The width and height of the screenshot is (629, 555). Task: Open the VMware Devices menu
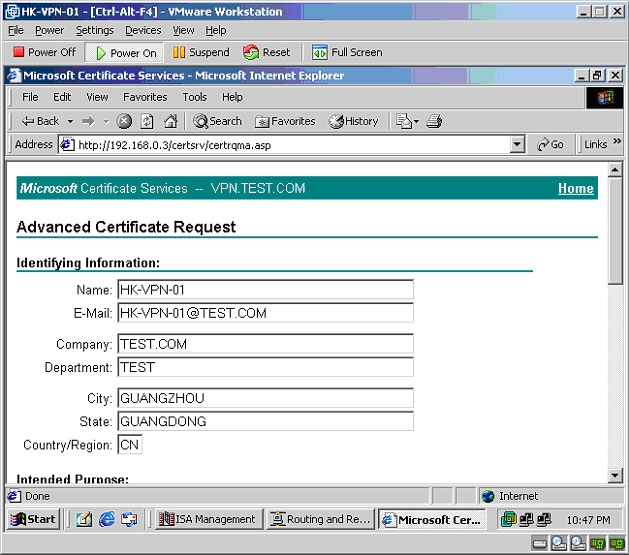pyautogui.click(x=143, y=30)
